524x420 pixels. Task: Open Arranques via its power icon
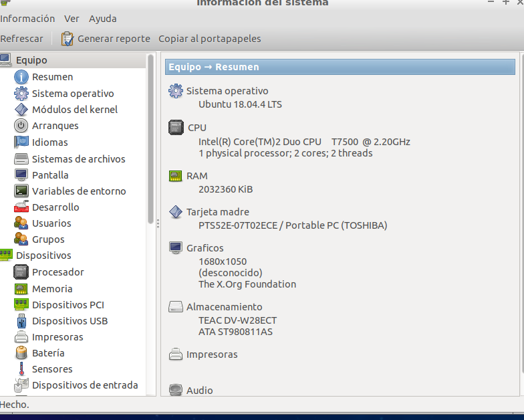coord(21,126)
